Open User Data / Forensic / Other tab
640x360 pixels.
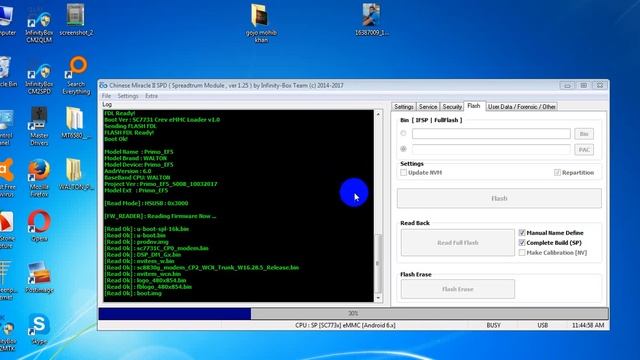click(x=522, y=107)
